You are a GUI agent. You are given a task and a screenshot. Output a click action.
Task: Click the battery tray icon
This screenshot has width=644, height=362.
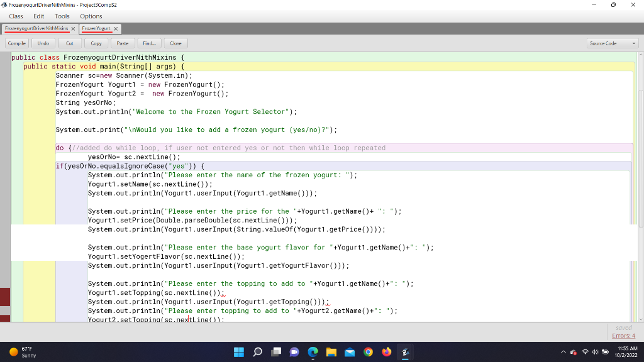[x=606, y=352]
